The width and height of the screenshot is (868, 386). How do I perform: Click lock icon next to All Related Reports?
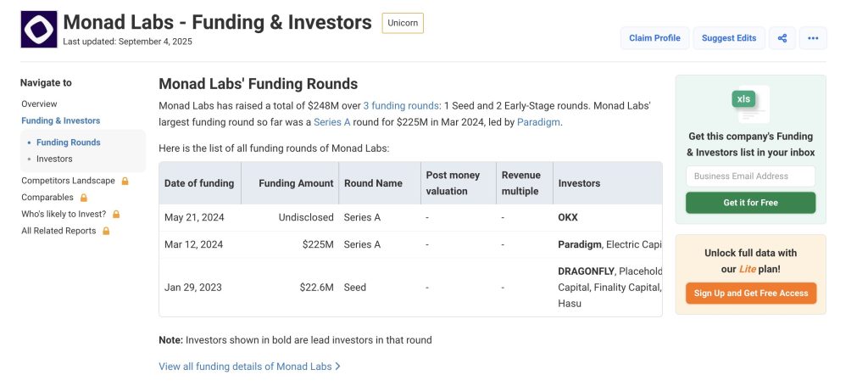click(106, 231)
